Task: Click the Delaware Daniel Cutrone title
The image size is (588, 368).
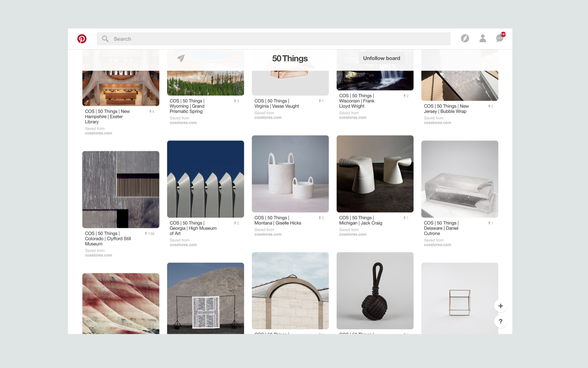Action: pyautogui.click(x=441, y=228)
